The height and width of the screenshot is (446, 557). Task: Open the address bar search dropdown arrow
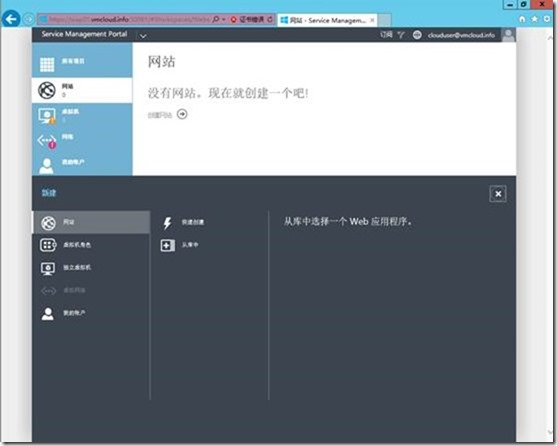click(x=224, y=20)
